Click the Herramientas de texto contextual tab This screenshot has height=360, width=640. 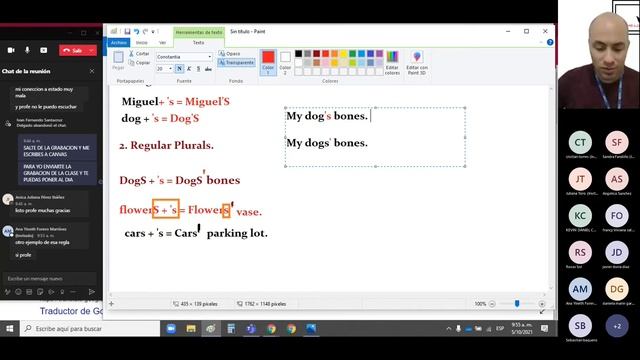point(199,32)
